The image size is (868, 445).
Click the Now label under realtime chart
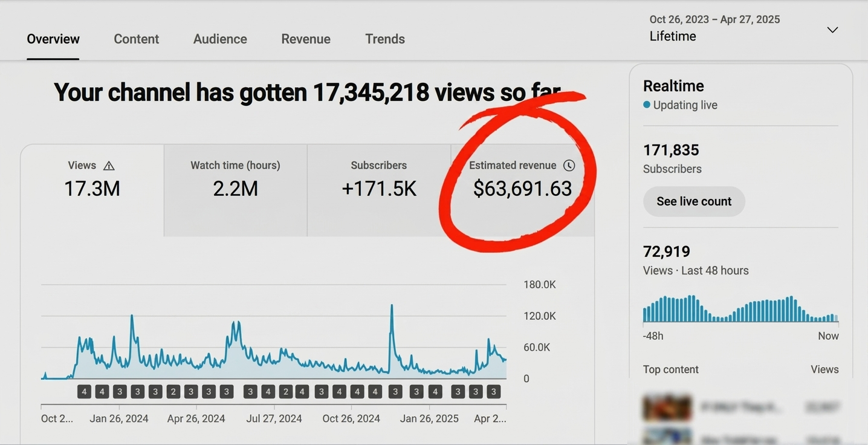828,336
